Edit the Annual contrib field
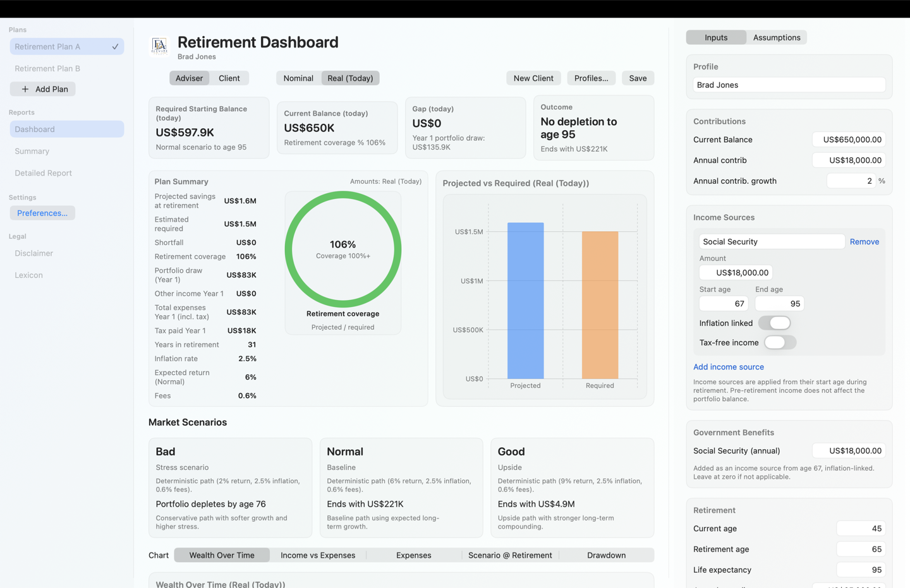Screen dimensions: 910x588 (x=849, y=160)
